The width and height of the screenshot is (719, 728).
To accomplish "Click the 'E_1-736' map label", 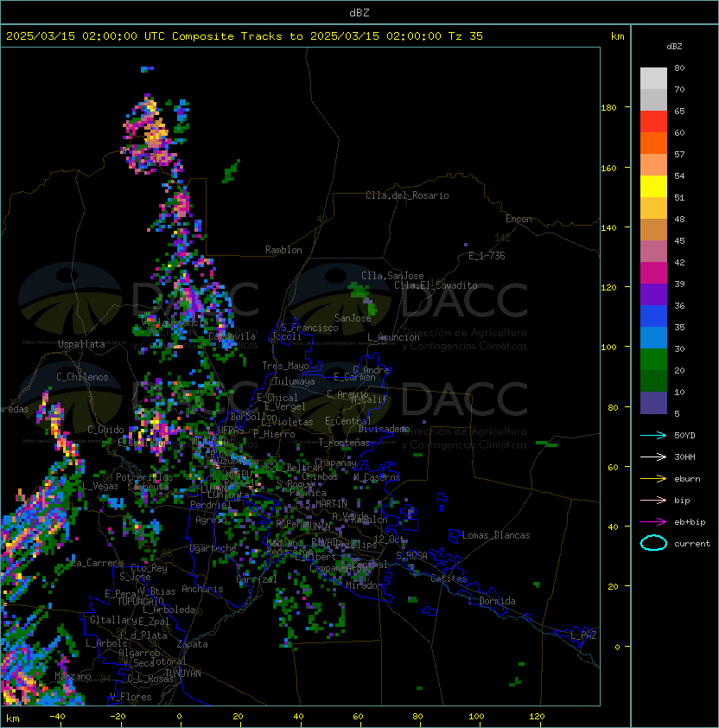I will point(487,256).
